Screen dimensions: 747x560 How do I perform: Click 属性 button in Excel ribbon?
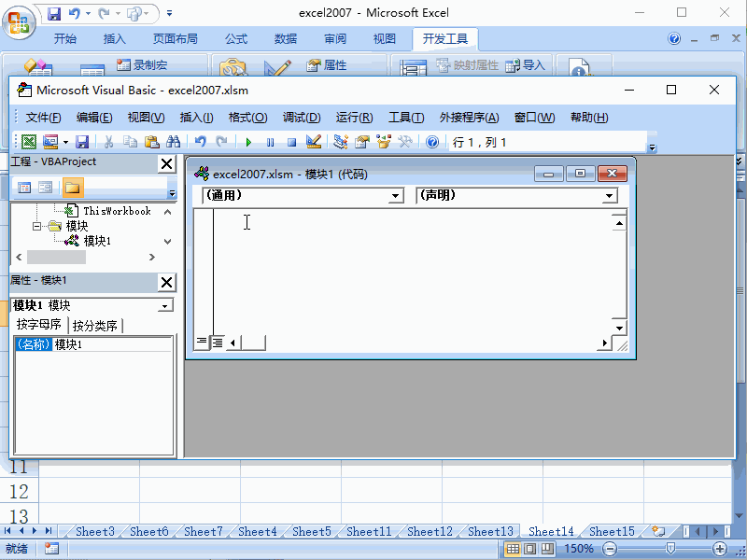[x=327, y=64]
